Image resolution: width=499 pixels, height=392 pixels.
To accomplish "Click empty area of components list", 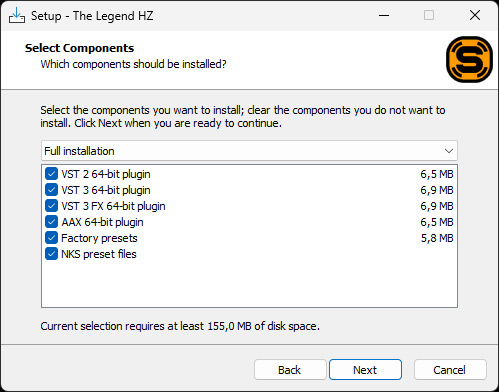I will 249,283.
